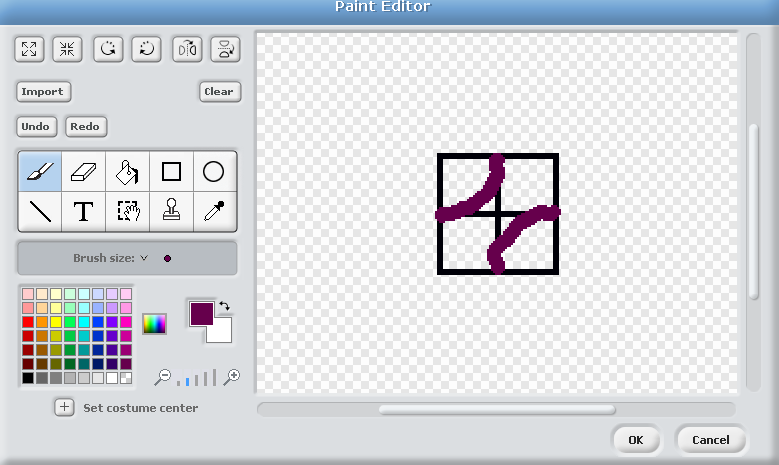Select the Eyedropper tool
Screen dimensions: 779x465
[214, 211]
